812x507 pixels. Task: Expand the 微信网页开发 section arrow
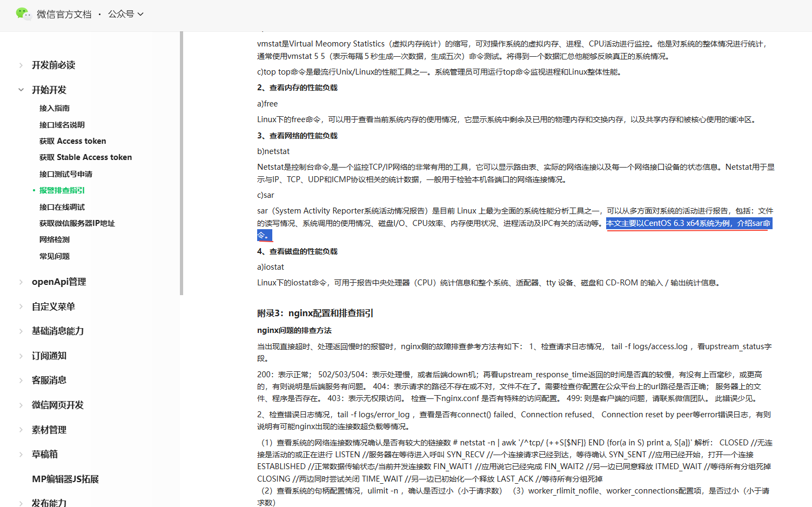point(21,405)
